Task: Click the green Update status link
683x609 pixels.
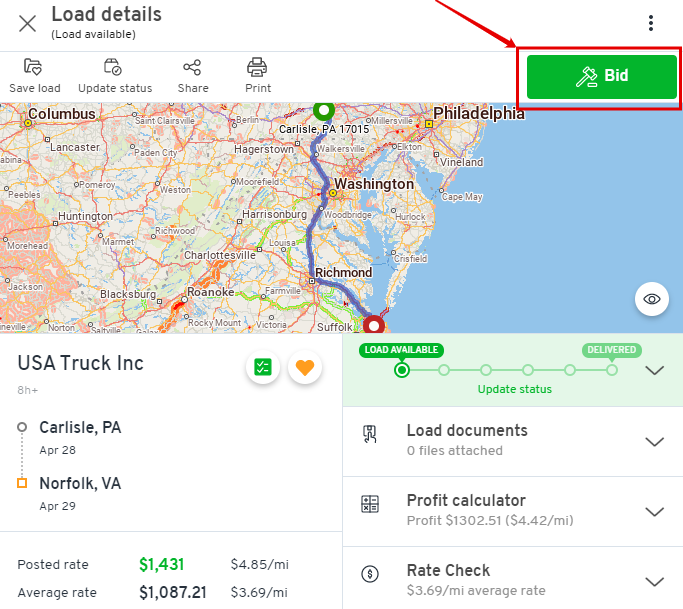Action: [x=514, y=389]
